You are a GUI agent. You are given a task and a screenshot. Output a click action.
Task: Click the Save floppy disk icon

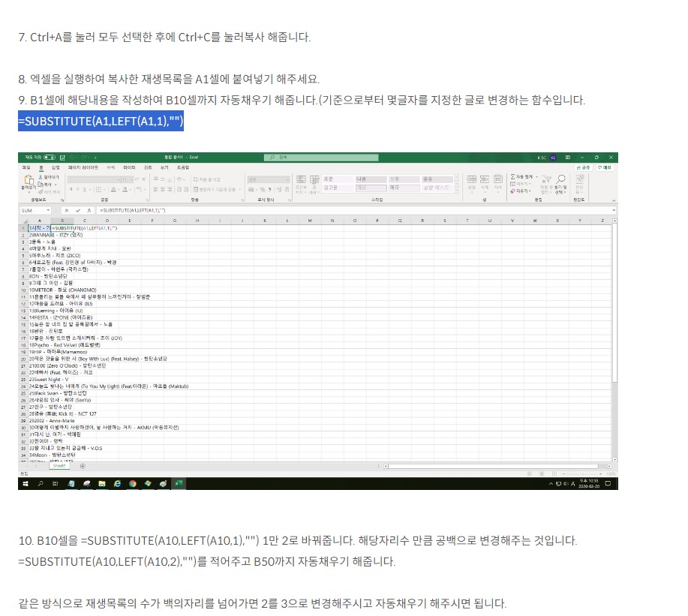[63, 157]
